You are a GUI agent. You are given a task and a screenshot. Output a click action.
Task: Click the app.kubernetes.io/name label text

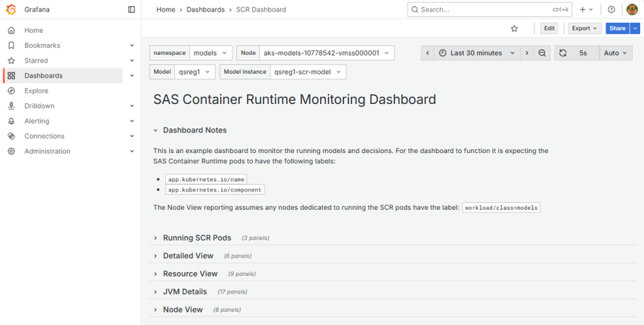point(206,180)
